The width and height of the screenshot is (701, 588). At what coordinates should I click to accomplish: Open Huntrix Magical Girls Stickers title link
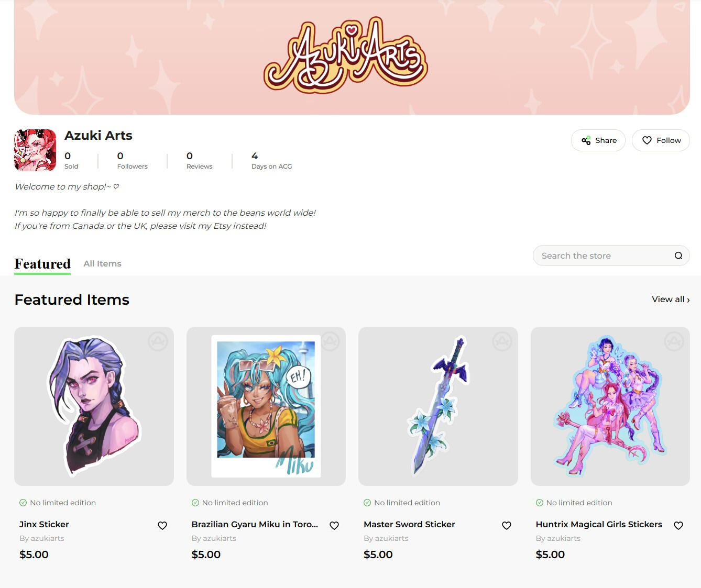pos(599,524)
